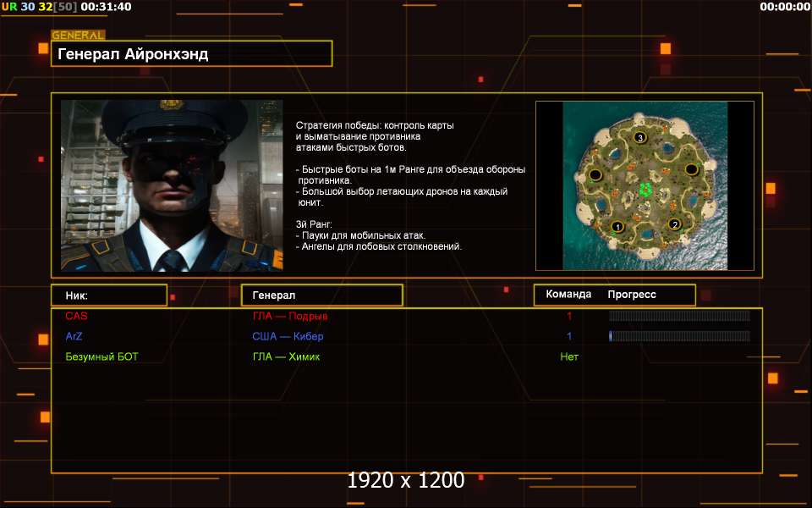Click the green center marker on the map
The image size is (812, 508).
tap(645, 190)
